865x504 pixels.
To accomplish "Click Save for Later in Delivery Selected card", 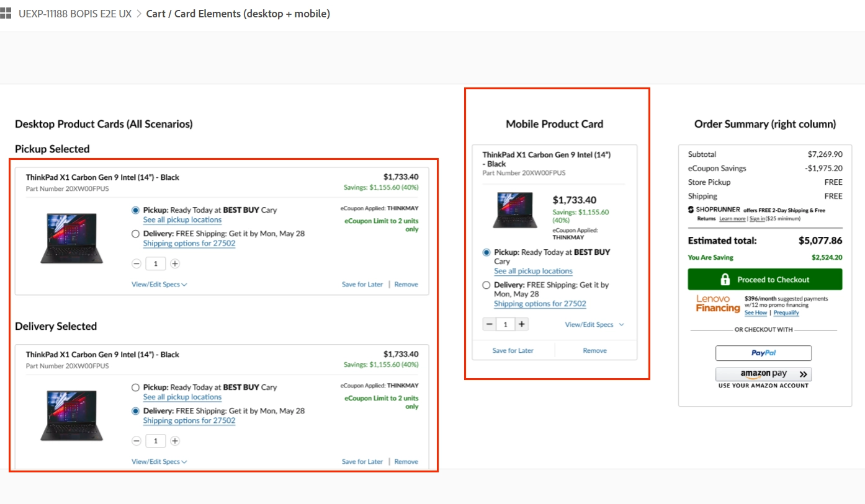I will click(x=362, y=462).
